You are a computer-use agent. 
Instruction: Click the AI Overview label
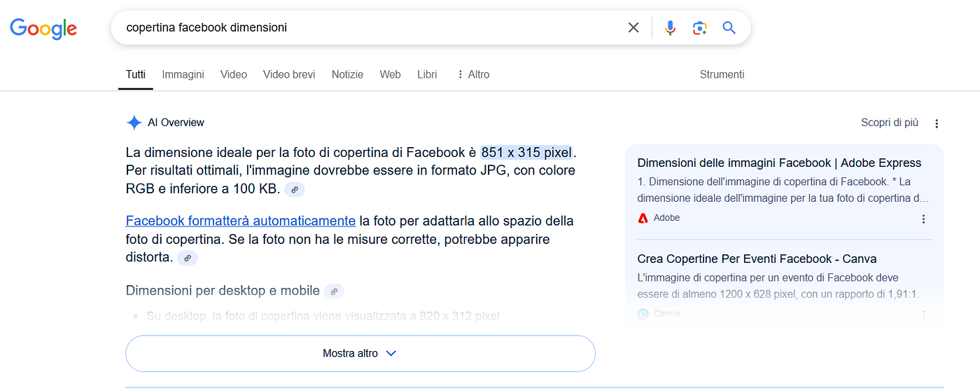(x=176, y=123)
